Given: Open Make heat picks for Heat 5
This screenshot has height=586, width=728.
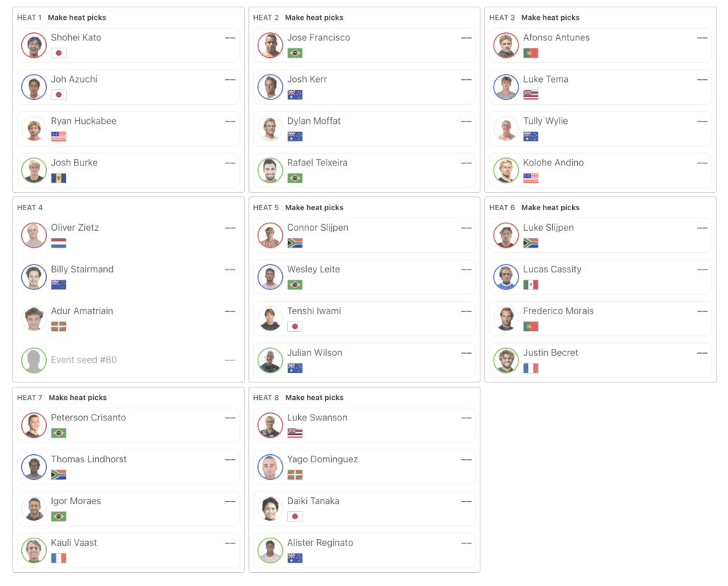Looking at the screenshot, I should 313,208.
